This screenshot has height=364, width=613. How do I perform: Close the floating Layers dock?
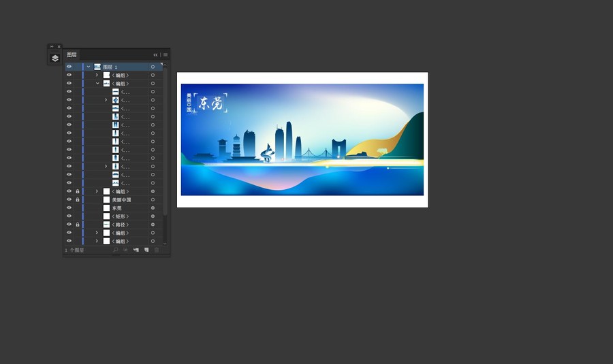59,46
